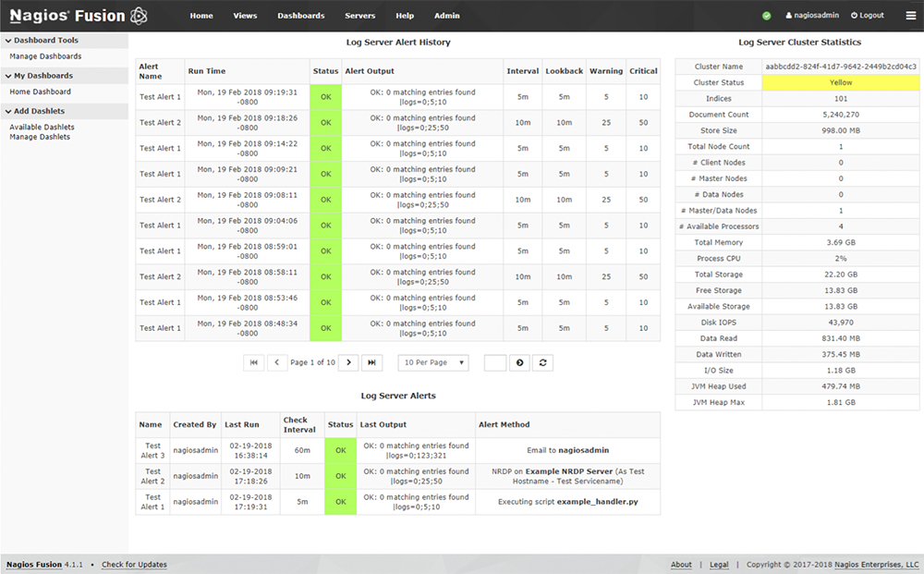Viewport: 924px width, 574px height.
Task: Go to the first page of alert history
Action: 254,363
